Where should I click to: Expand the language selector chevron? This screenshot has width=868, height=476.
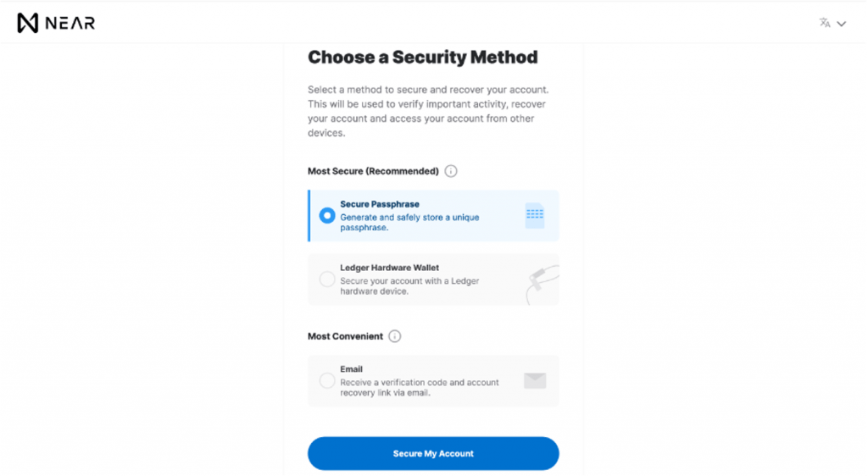click(842, 24)
